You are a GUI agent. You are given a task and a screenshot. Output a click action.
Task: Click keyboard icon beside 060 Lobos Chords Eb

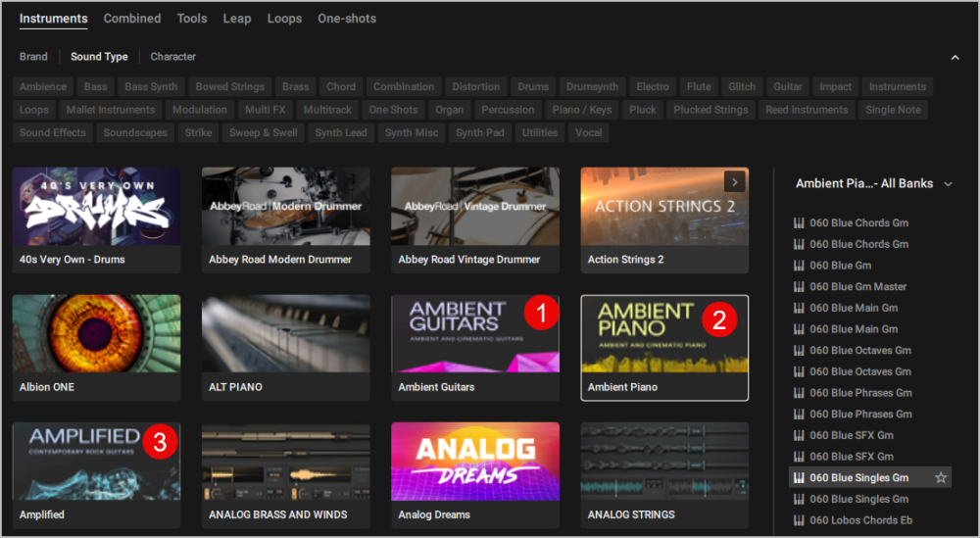(799, 520)
